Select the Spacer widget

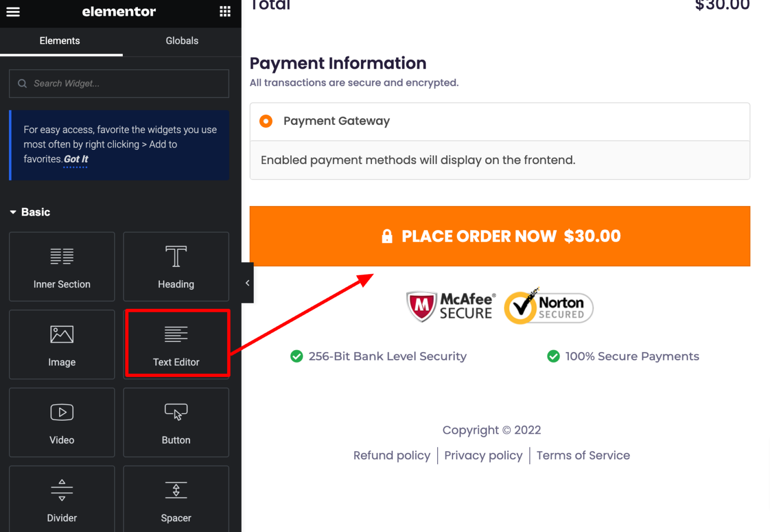[x=175, y=499]
